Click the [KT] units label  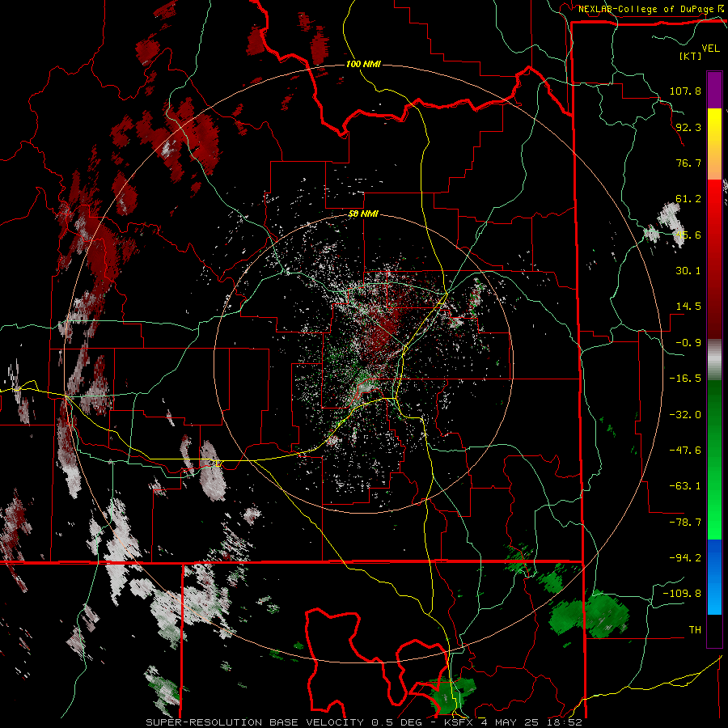point(691,56)
